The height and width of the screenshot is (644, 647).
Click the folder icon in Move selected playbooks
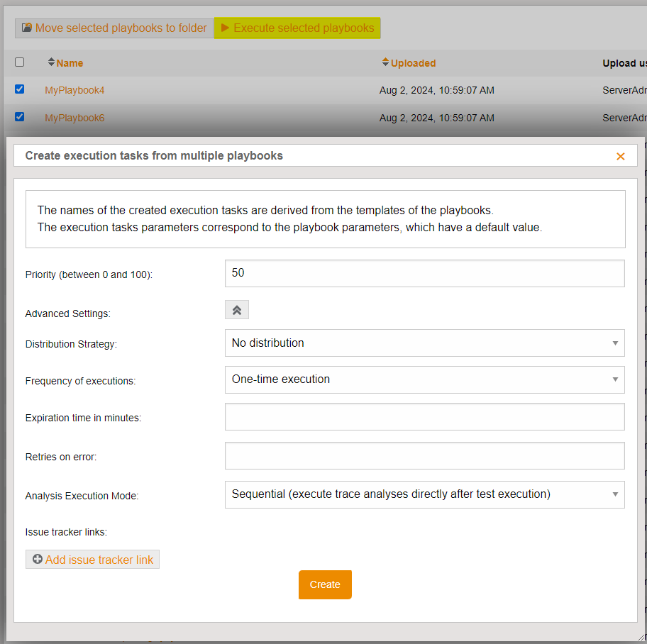click(27, 28)
